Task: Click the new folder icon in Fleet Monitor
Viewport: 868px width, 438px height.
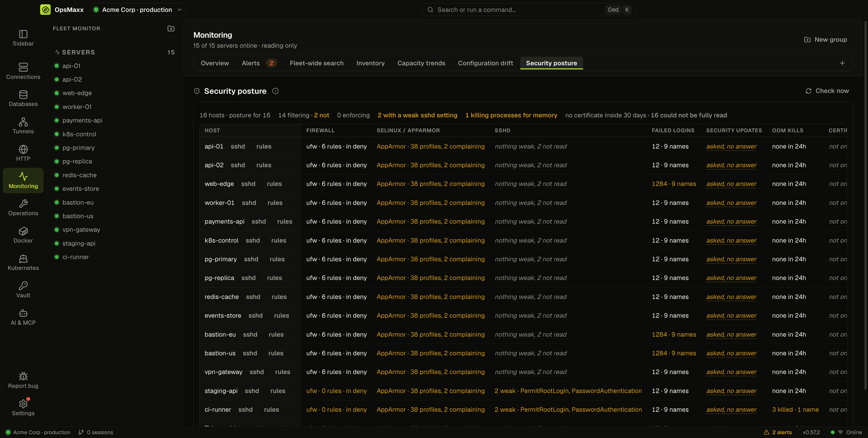Action: pyautogui.click(x=171, y=28)
